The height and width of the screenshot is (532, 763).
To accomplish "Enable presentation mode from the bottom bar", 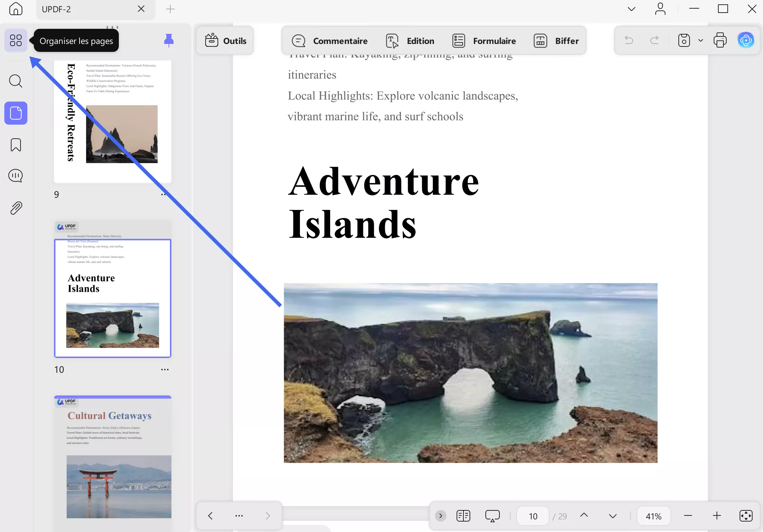I will [x=492, y=516].
